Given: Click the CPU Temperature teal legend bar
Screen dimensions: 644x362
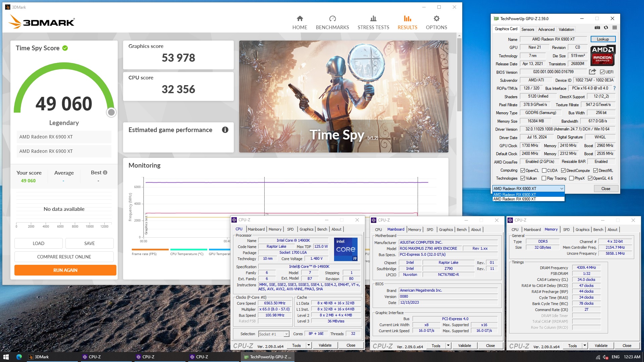Looking at the screenshot, I should [x=189, y=249].
